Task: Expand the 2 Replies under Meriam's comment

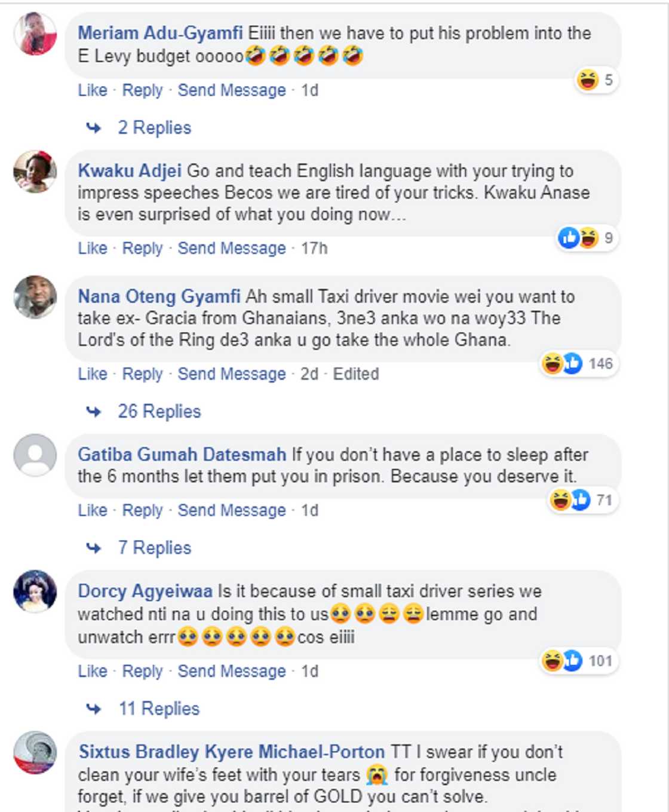Action: (154, 127)
